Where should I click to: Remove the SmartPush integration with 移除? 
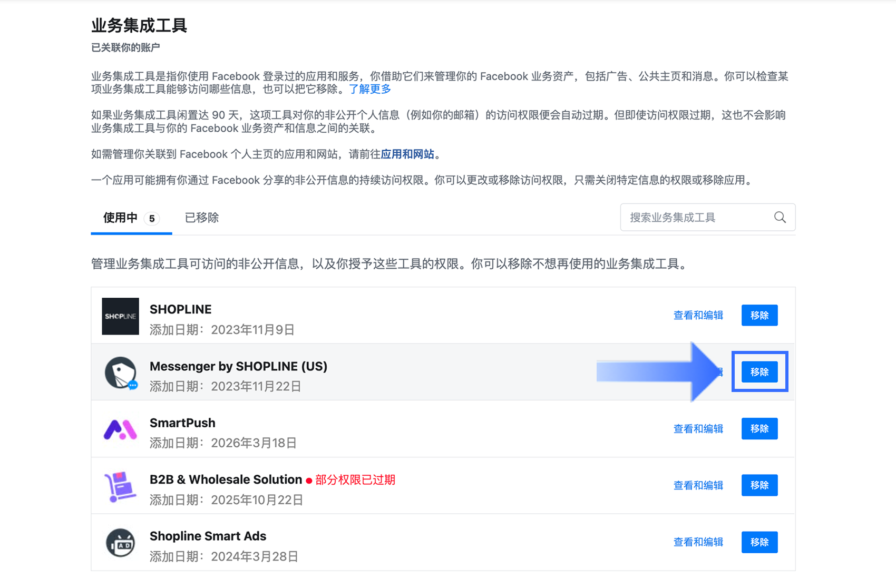[759, 429]
